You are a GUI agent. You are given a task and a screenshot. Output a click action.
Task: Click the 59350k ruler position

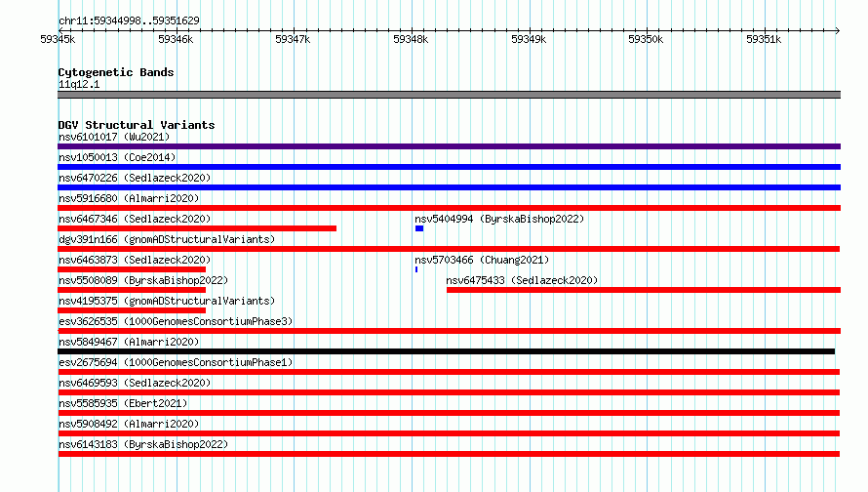tap(646, 39)
